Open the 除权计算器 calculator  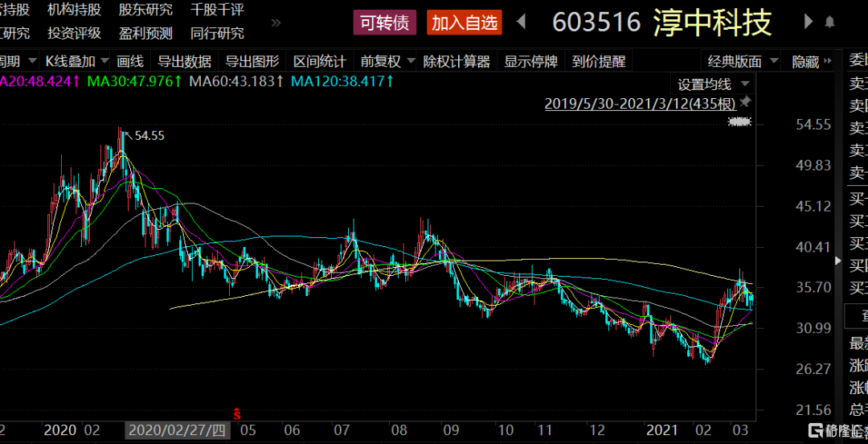click(457, 61)
